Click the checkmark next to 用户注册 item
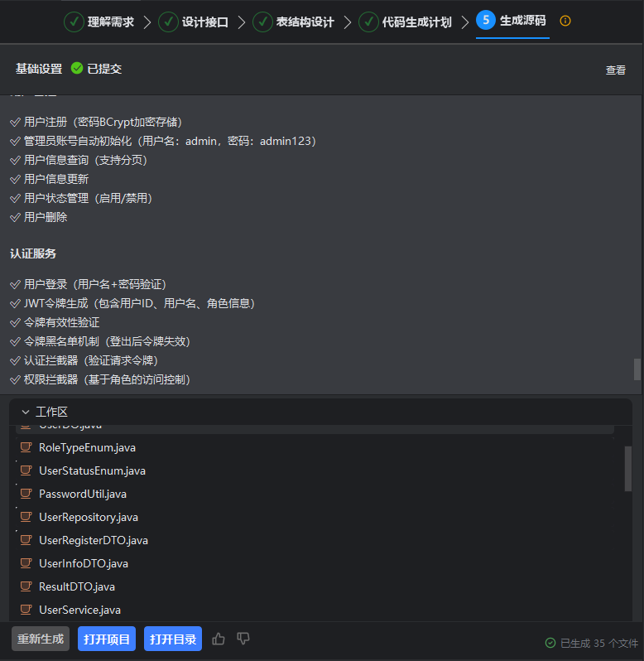The width and height of the screenshot is (644, 661). (15, 122)
